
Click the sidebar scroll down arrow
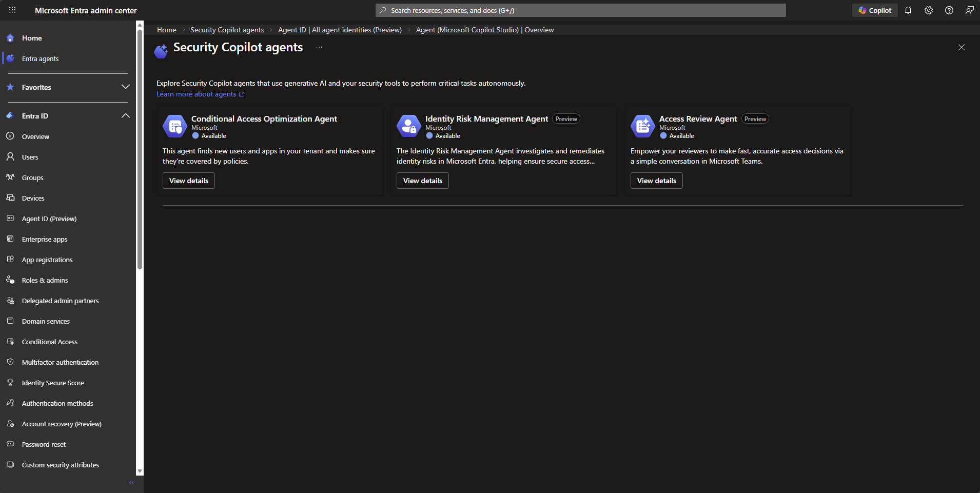coord(140,471)
